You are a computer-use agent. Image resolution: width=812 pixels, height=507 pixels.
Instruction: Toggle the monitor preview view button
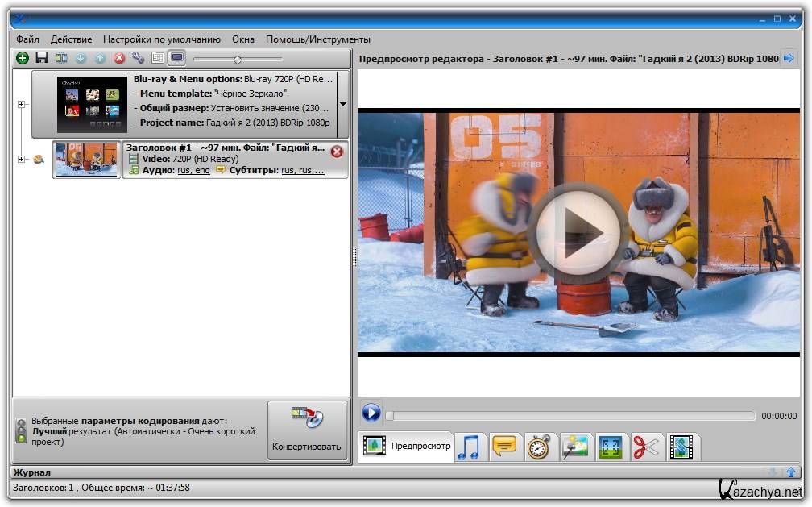(176, 58)
